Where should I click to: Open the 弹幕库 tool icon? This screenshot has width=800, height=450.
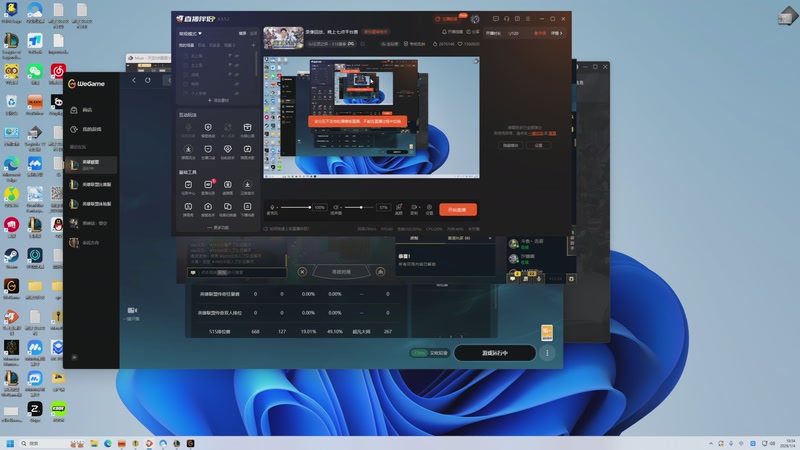[x=188, y=209]
